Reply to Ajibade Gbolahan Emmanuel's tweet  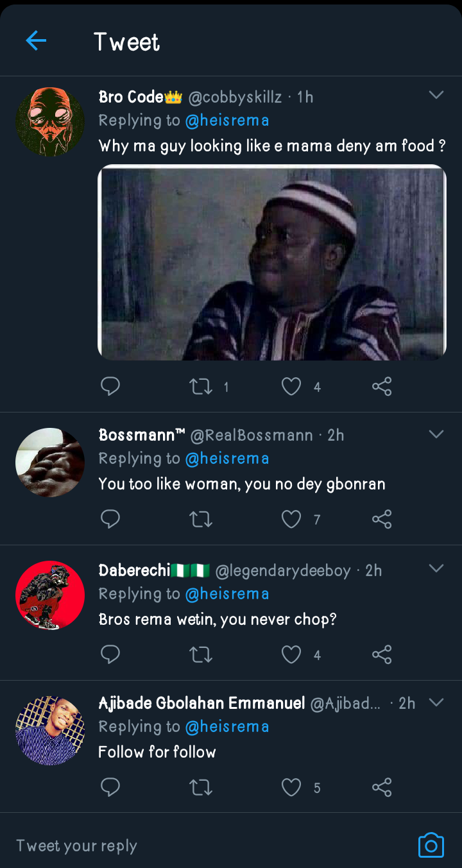110,787
